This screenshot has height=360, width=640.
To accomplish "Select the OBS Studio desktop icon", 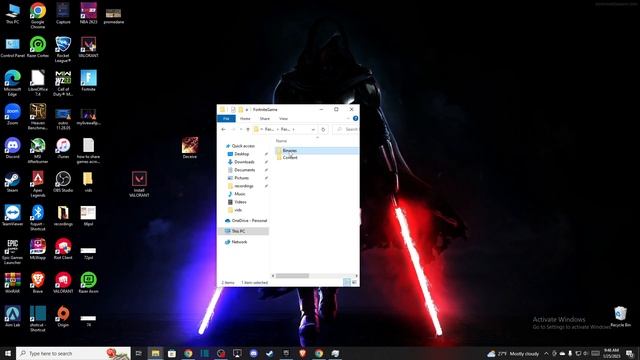I will [x=63, y=182].
